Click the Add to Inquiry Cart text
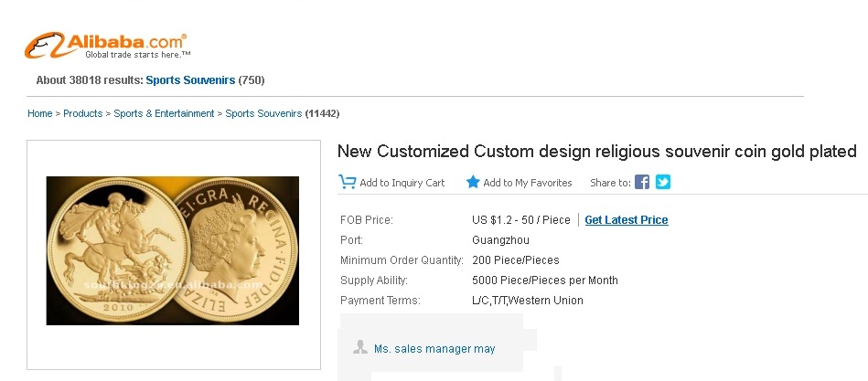Screen dimensions: 868x381 click(x=402, y=183)
